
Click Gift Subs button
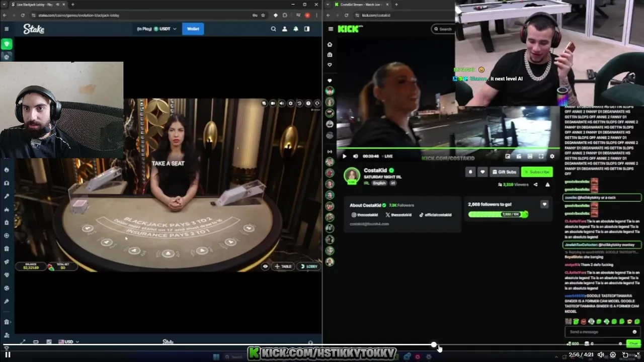504,172
